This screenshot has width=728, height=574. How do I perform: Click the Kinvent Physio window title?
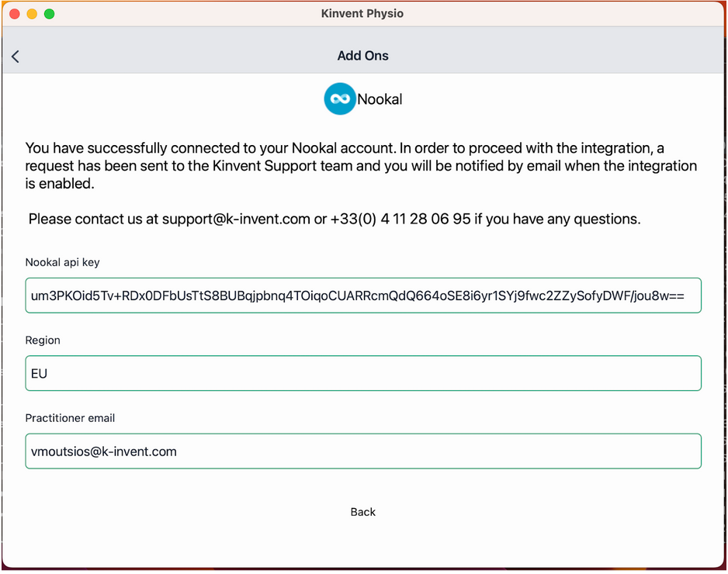pyautogui.click(x=362, y=13)
